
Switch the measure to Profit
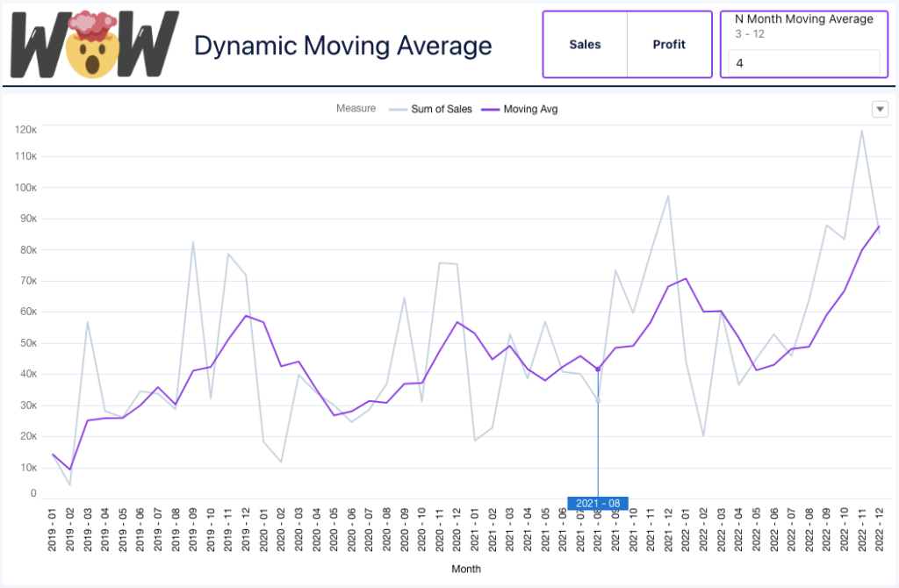click(x=669, y=44)
